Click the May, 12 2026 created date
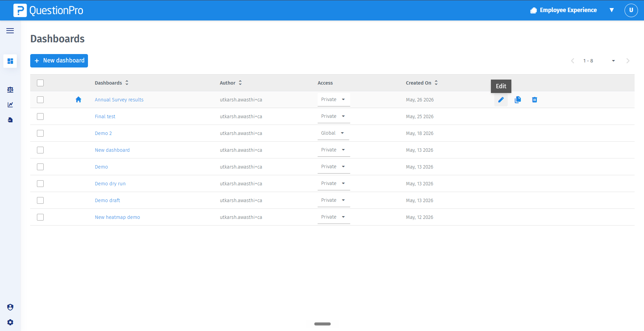Viewport: 644px width, 331px height. (x=419, y=217)
